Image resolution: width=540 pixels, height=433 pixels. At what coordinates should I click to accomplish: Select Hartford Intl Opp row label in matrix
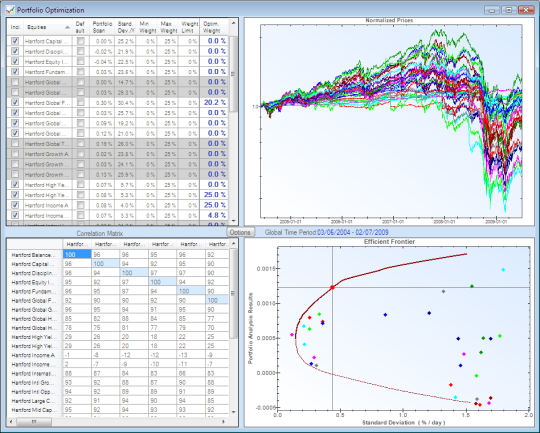(34, 392)
